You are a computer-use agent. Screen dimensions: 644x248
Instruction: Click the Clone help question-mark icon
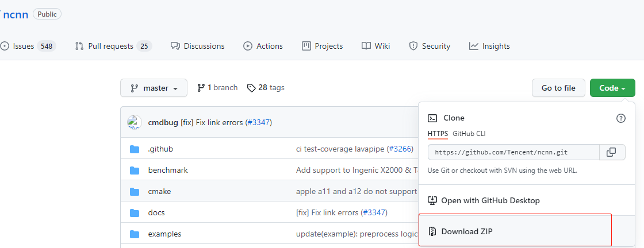[621, 118]
